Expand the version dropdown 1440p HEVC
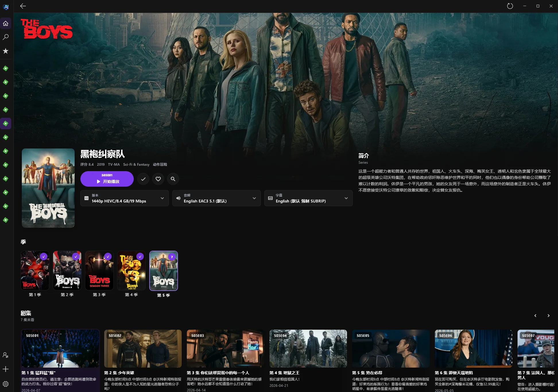 click(125, 198)
